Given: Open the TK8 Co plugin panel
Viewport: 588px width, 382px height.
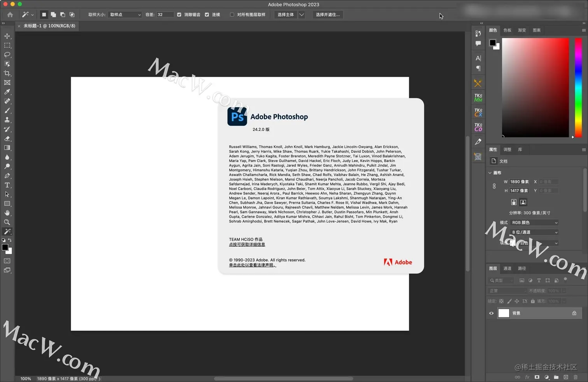Looking at the screenshot, I should pos(478,127).
